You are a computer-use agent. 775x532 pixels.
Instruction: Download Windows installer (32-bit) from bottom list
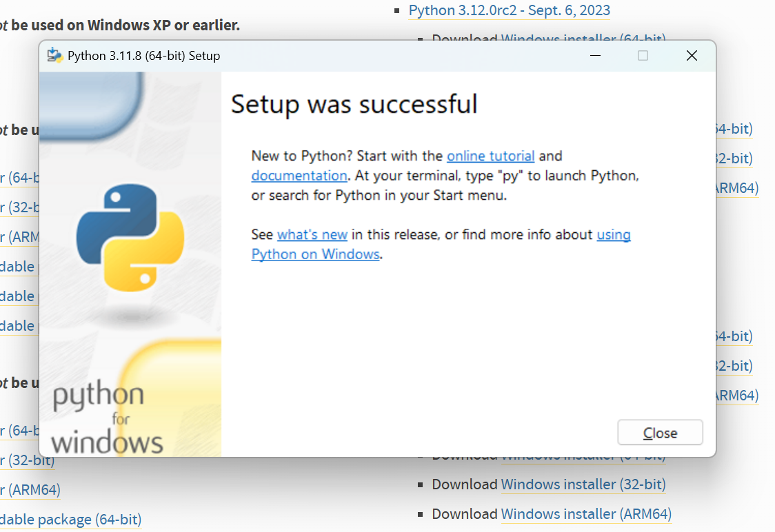pyautogui.click(x=583, y=484)
